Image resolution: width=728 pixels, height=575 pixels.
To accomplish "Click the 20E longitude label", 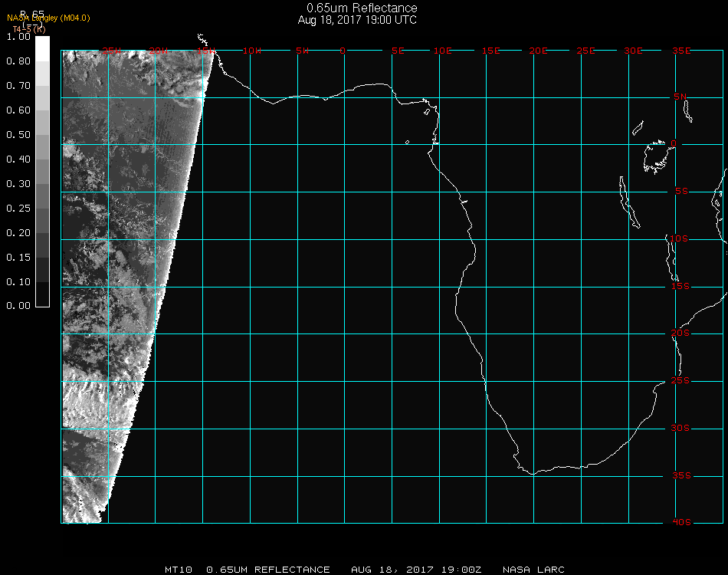I will [x=539, y=51].
